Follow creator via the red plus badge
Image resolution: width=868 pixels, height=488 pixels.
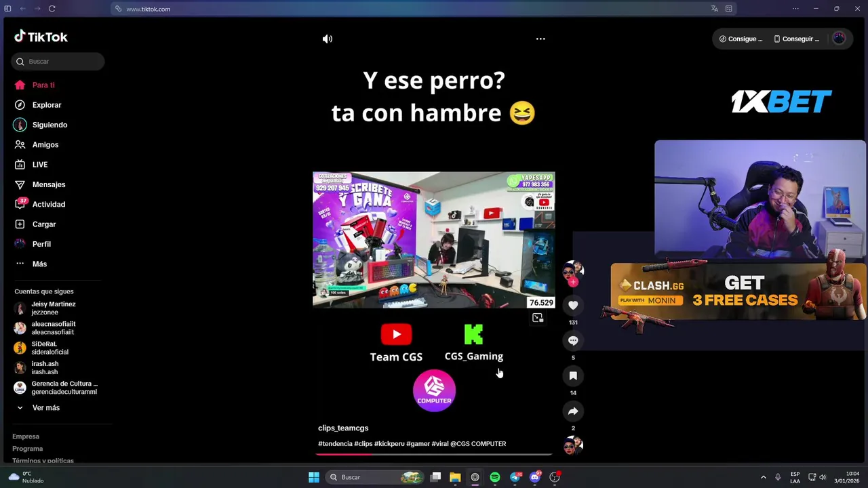pos(573,282)
